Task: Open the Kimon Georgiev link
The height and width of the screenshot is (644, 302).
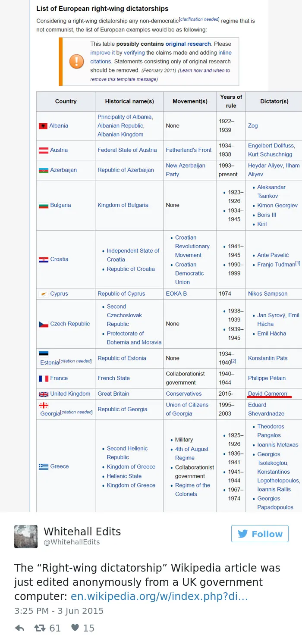Action: point(277,206)
